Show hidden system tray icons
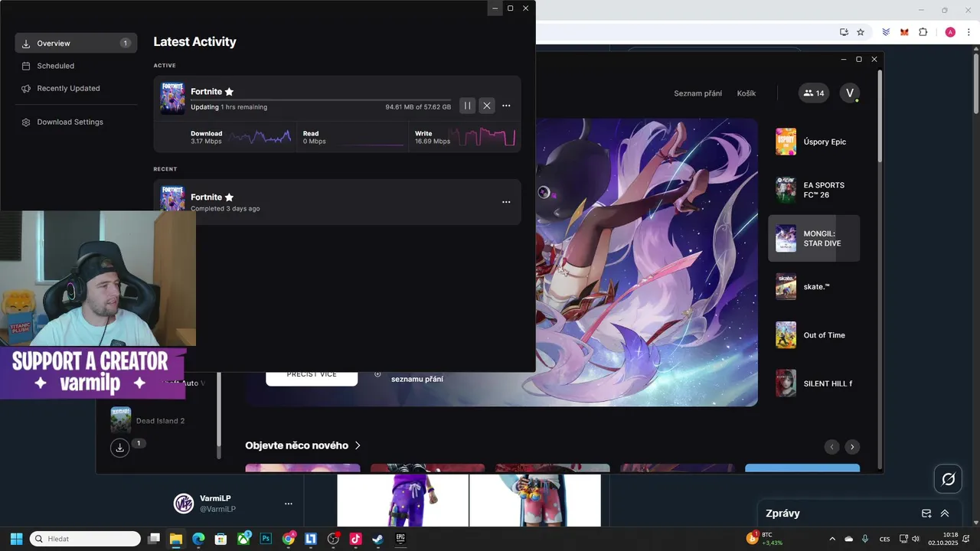The height and width of the screenshot is (551, 980). click(833, 539)
